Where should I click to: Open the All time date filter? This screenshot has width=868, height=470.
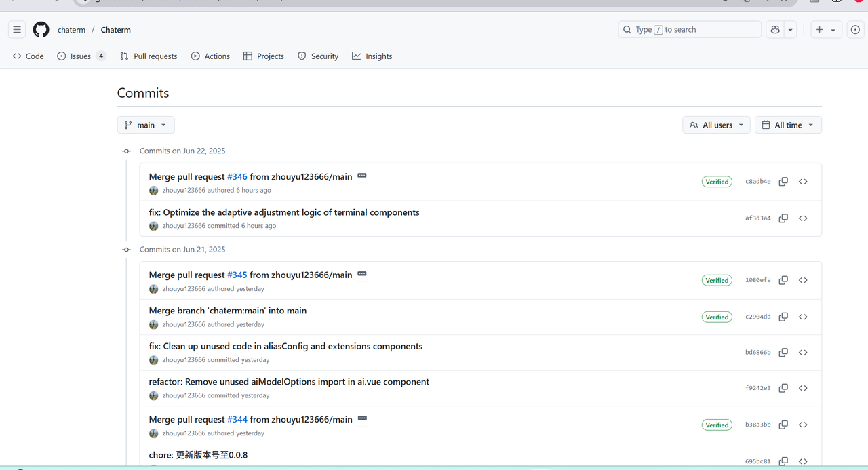click(788, 125)
